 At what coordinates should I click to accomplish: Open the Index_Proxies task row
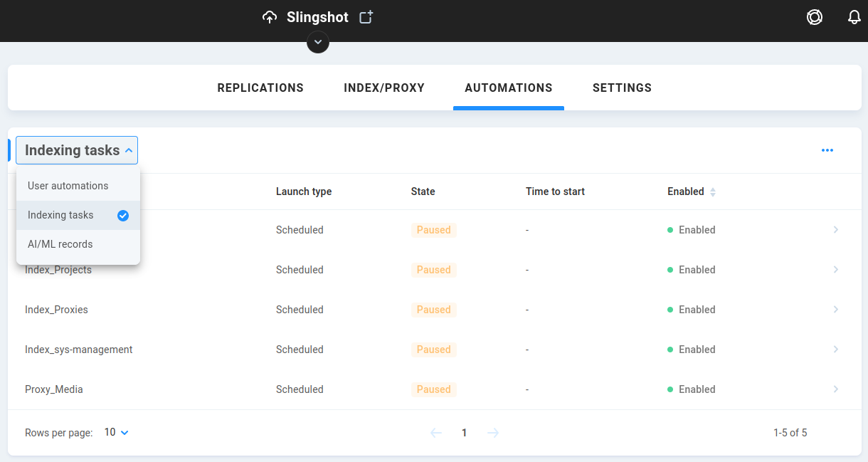[434, 310]
